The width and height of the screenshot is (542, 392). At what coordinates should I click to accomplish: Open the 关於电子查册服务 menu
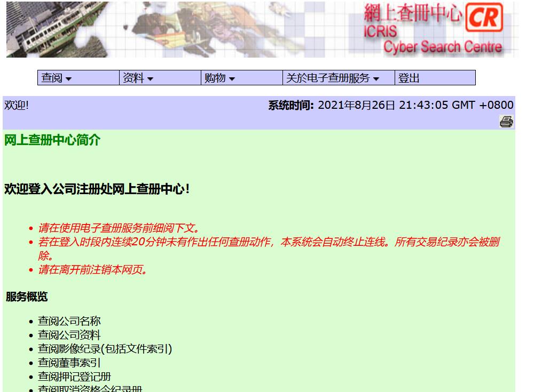point(332,78)
